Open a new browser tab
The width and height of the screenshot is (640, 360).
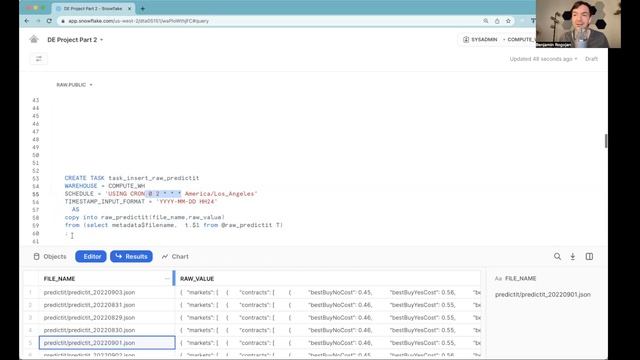142,8
